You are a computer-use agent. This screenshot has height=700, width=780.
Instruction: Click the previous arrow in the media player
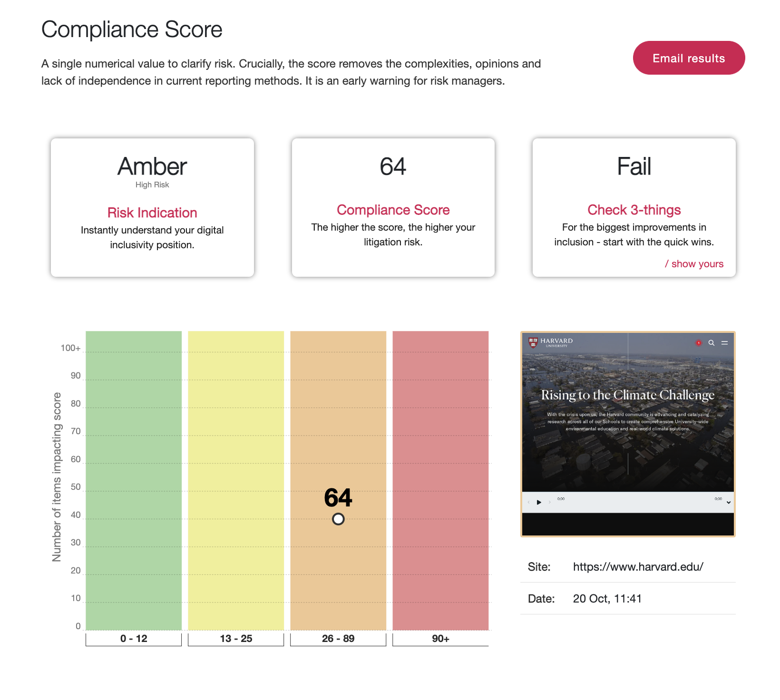coord(528,502)
